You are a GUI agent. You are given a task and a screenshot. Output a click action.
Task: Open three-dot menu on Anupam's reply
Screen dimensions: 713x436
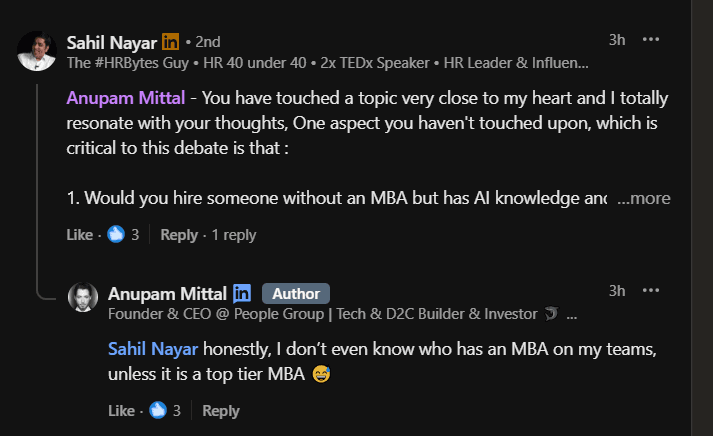(651, 291)
